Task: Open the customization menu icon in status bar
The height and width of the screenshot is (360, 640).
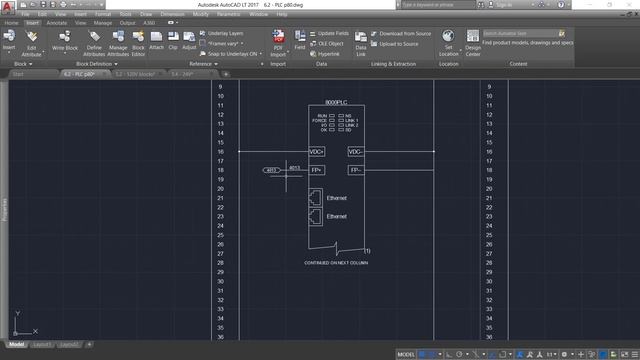Action: (x=635, y=354)
